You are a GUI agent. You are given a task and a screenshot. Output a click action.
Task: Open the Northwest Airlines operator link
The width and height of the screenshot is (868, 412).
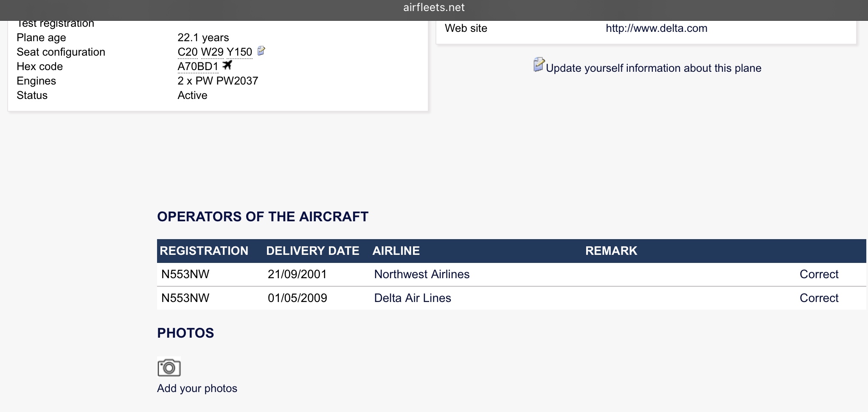tap(421, 274)
